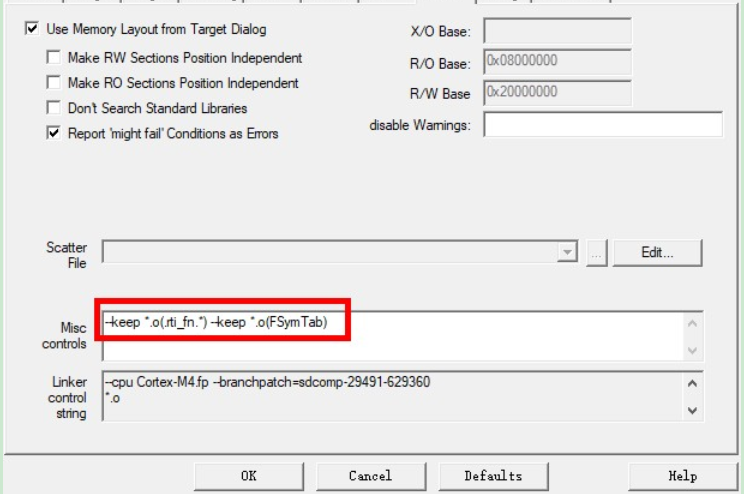Click the R/W Base field 0x20000000
This screenshot has width=744, height=494.
[x=558, y=93]
